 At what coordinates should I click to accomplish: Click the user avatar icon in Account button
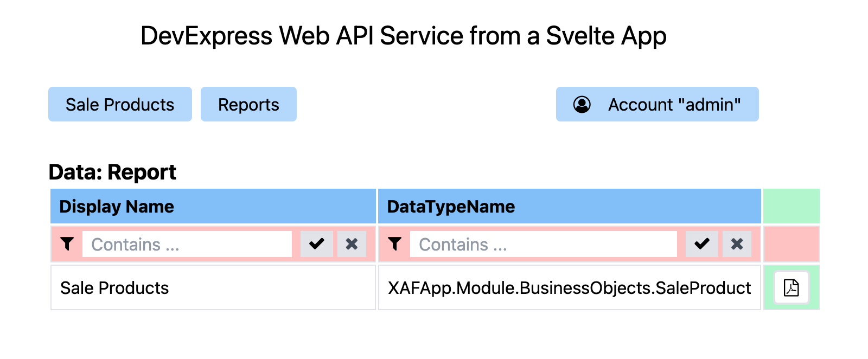582,104
